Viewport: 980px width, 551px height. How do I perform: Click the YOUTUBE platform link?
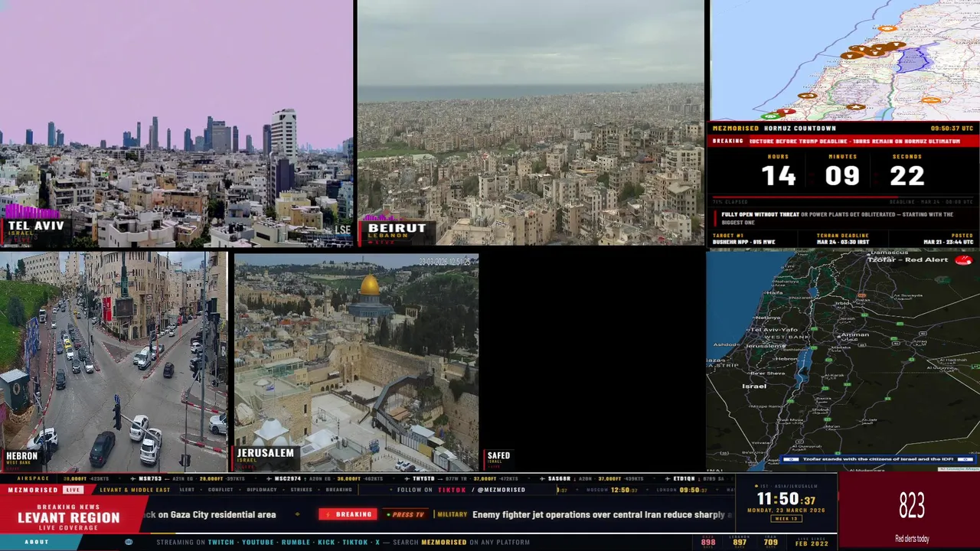[x=258, y=542]
